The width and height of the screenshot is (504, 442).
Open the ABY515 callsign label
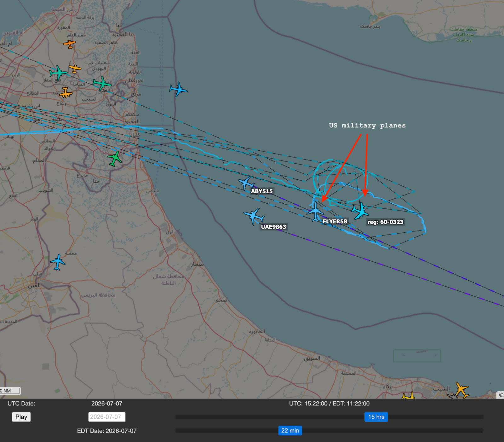coord(262,191)
